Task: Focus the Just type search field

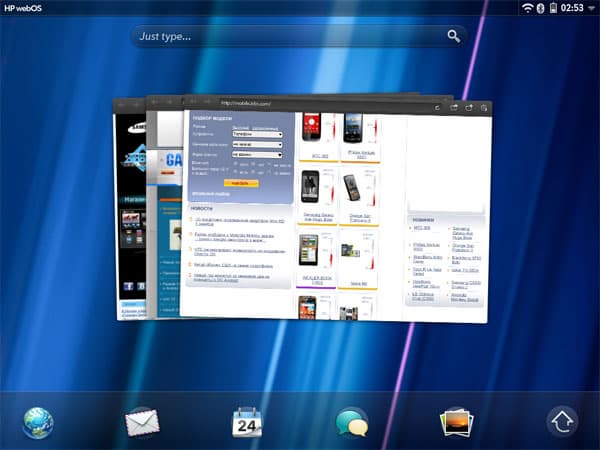Action: click(x=298, y=36)
